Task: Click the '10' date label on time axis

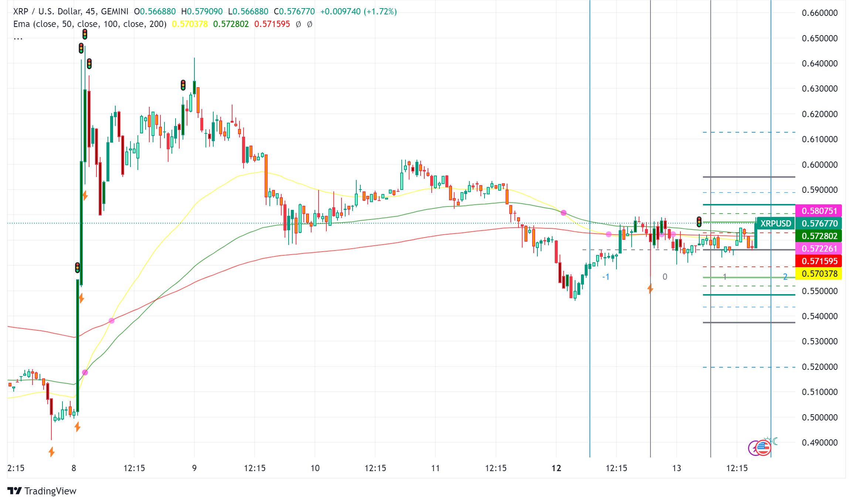Action: (x=315, y=468)
